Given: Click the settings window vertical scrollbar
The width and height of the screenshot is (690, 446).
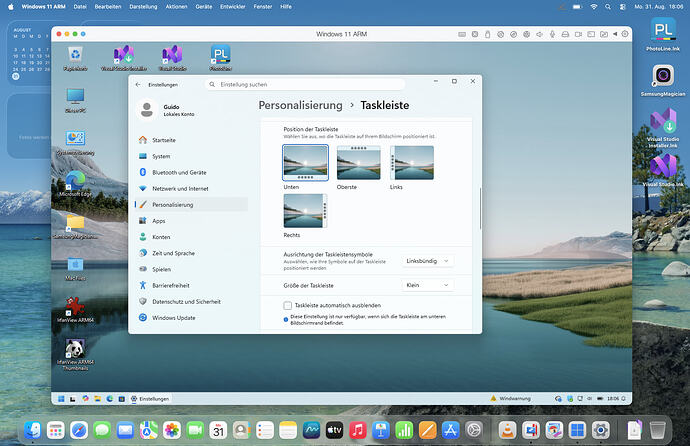Looking at the screenshot, I should [480, 208].
